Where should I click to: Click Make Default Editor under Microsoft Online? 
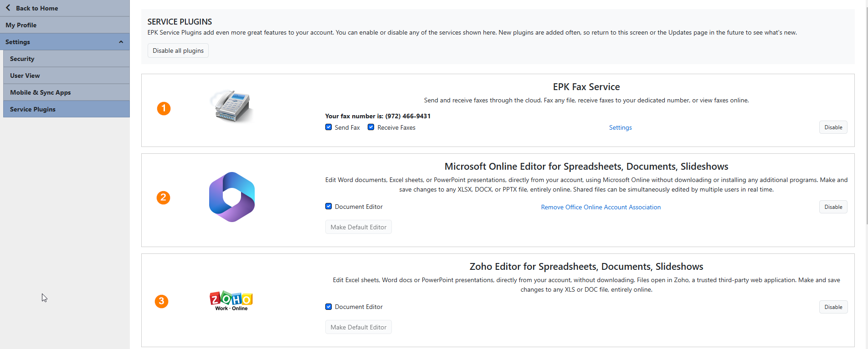coord(359,227)
